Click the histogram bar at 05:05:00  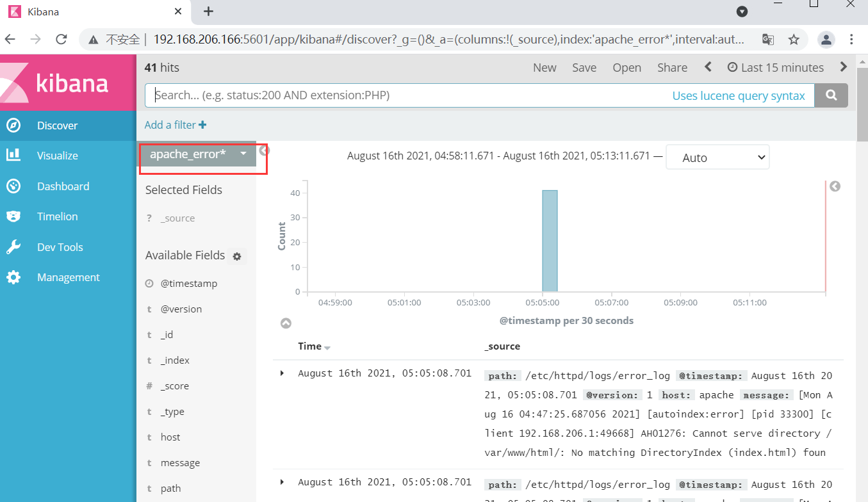[x=550, y=241]
